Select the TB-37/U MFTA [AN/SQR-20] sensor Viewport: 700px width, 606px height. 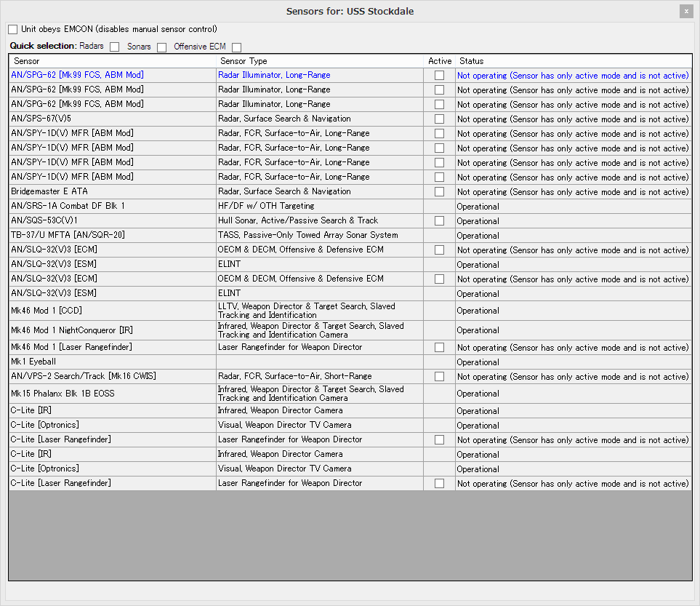click(x=68, y=235)
